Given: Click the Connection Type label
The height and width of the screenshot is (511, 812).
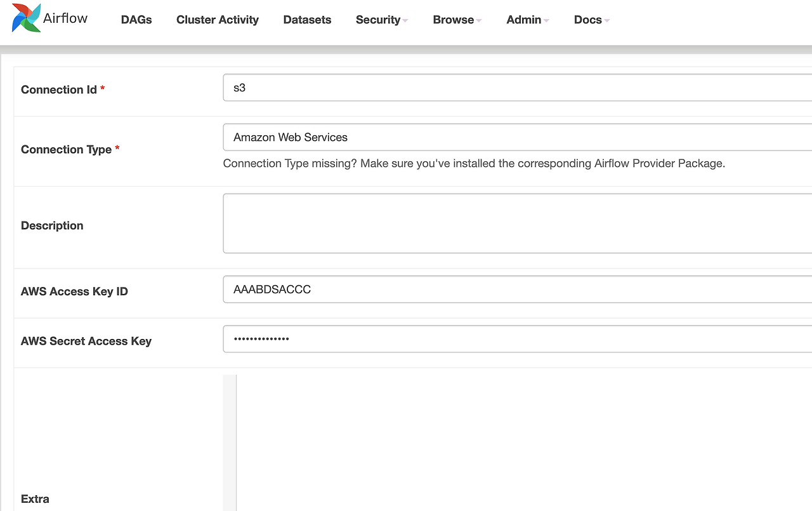Looking at the screenshot, I should pyautogui.click(x=66, y=149).
